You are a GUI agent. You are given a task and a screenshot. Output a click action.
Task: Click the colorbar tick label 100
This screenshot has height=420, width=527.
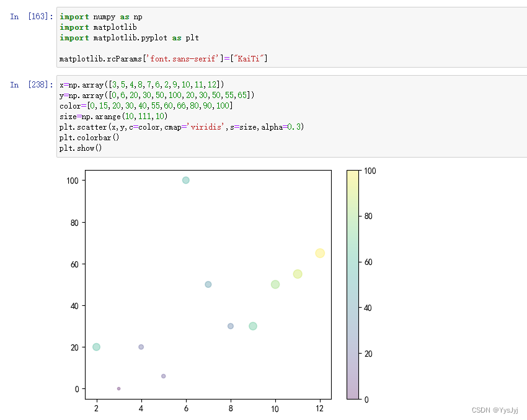point(370,171)
